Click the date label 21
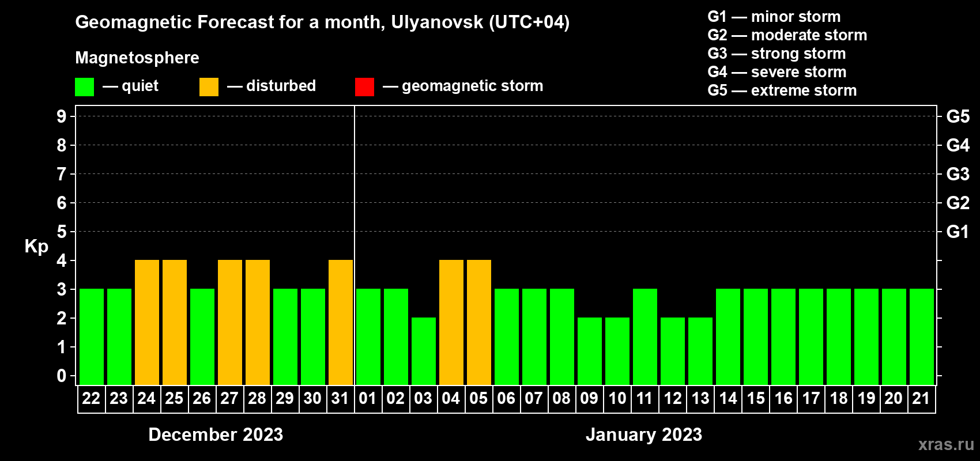The image size is (980, 461). point(921,399)
